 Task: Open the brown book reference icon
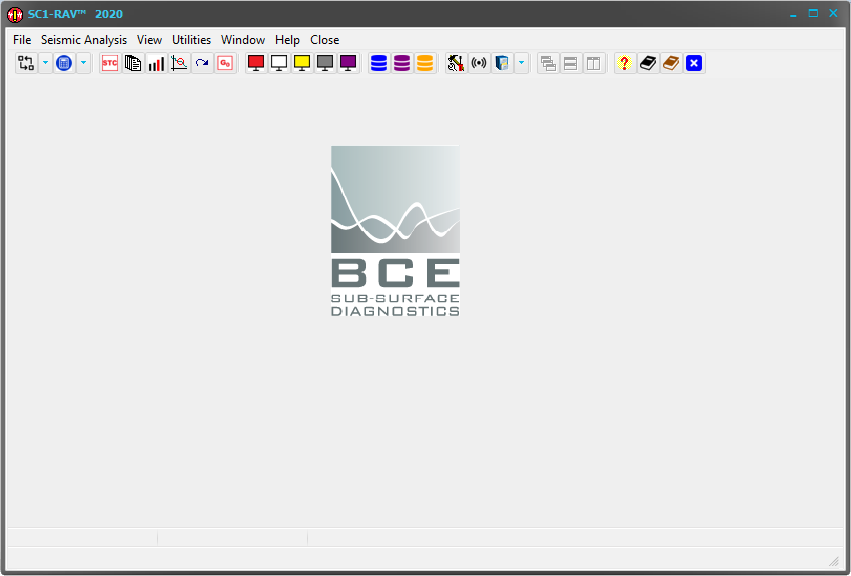(x=671, y=64)
